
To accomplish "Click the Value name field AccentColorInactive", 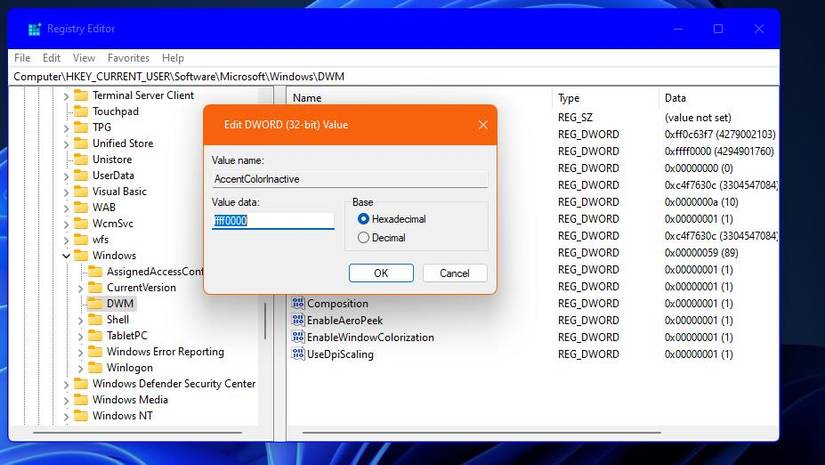I will click(x=350, y=179).
